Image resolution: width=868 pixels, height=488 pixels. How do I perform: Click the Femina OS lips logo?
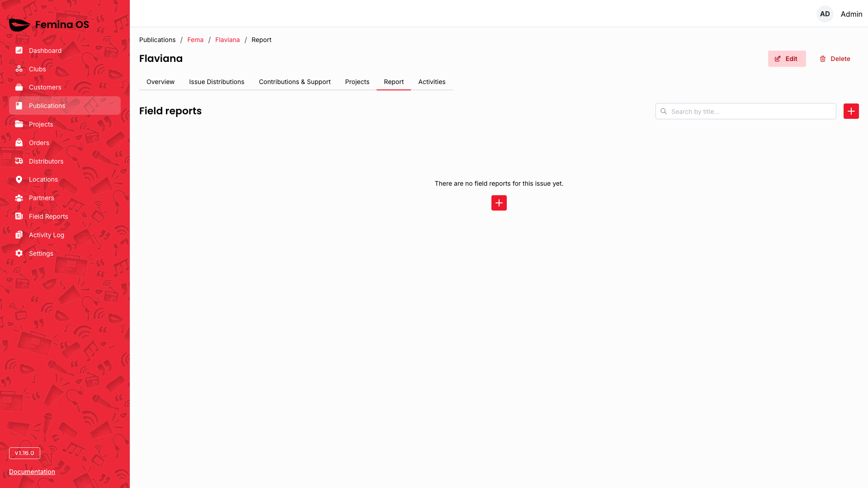(x=19, y=25)
